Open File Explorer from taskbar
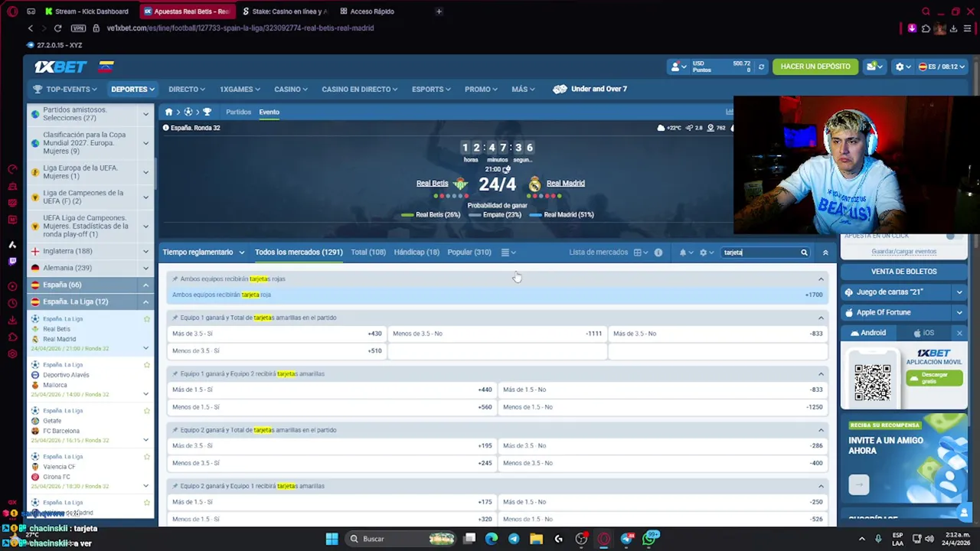 (536, 539)
